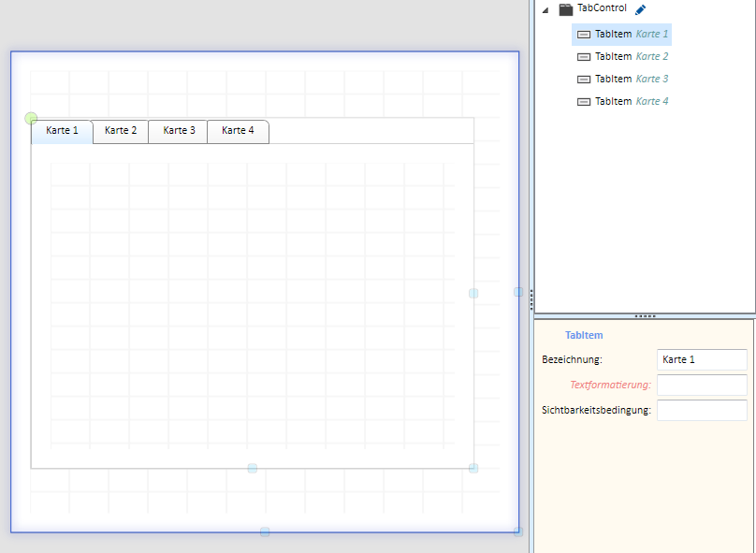Focus the Textformatierung input field
Viewport: 756px width, 553px height.
702,385
